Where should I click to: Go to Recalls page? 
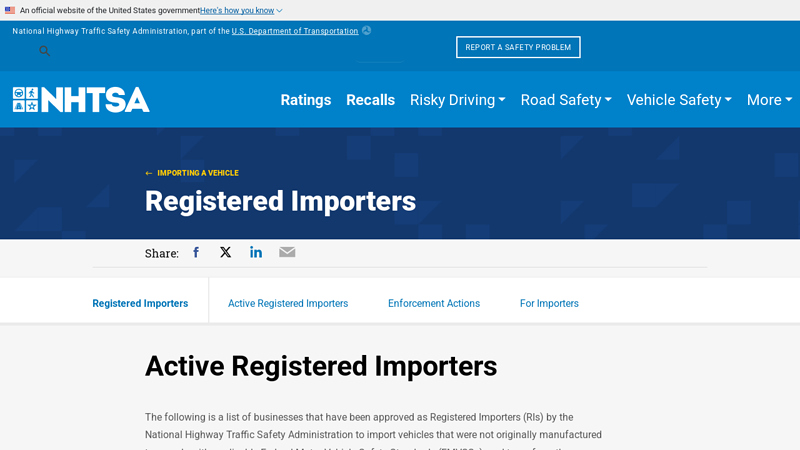370,100
